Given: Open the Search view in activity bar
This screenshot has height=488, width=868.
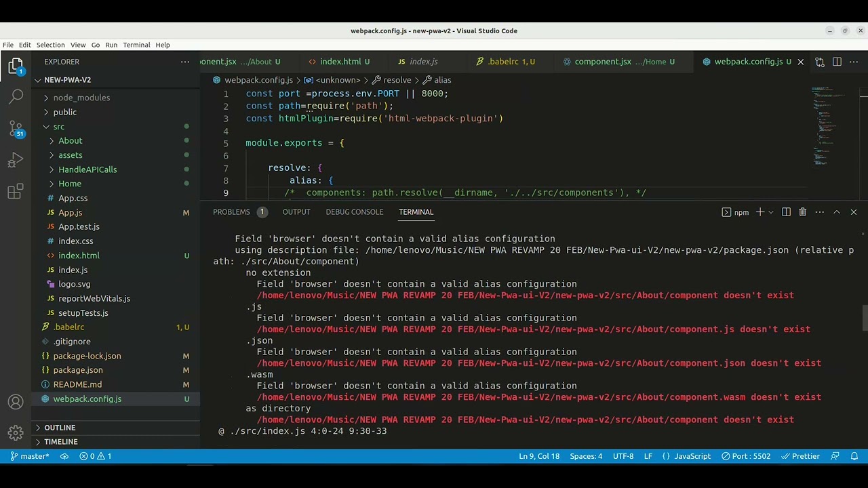Looking at the screenshot, I should point(16,97).
